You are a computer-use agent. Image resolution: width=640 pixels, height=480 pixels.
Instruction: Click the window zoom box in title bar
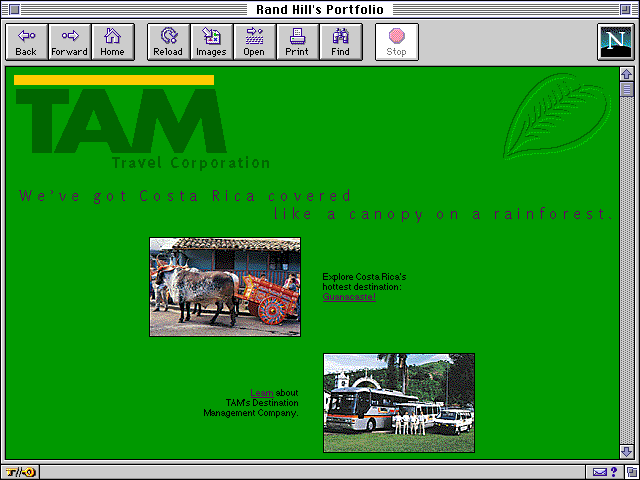625,9
